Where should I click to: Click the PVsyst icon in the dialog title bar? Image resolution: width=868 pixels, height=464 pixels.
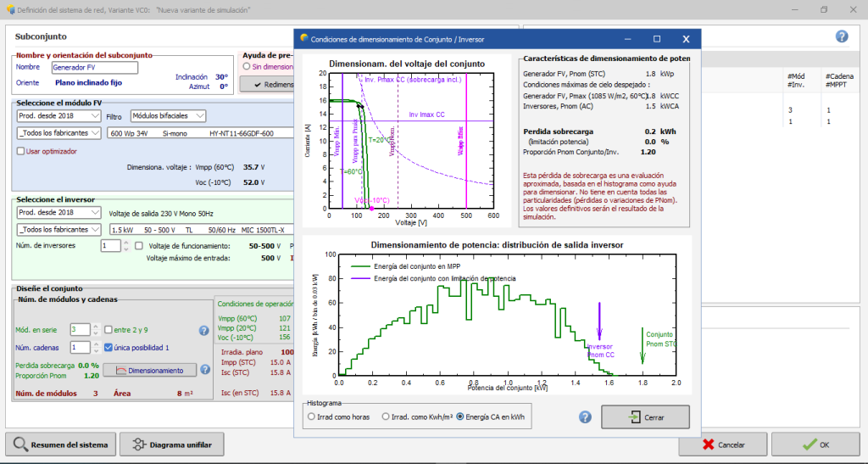[303, 39]
